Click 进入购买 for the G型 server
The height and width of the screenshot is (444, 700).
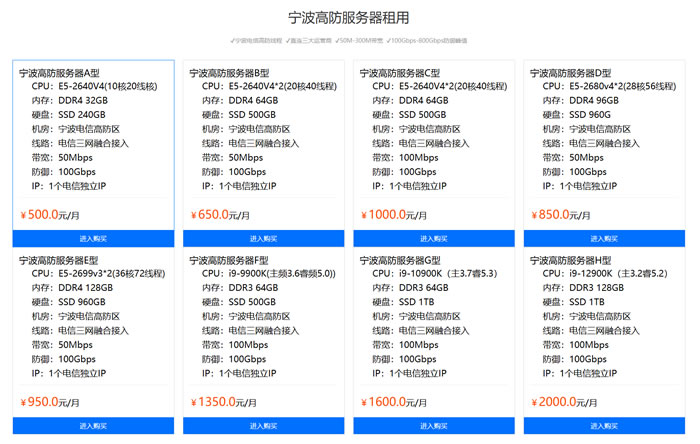click(x=433, y=425)
